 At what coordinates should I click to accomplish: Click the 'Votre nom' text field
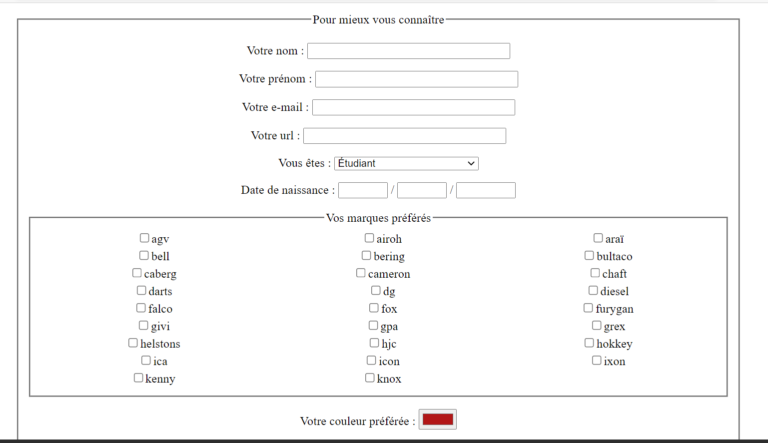[408, 51]
